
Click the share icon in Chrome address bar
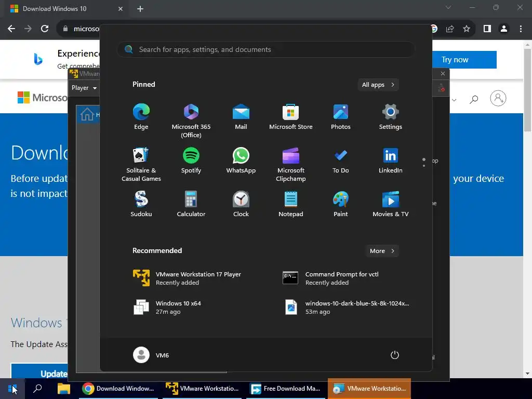[450, 29]
